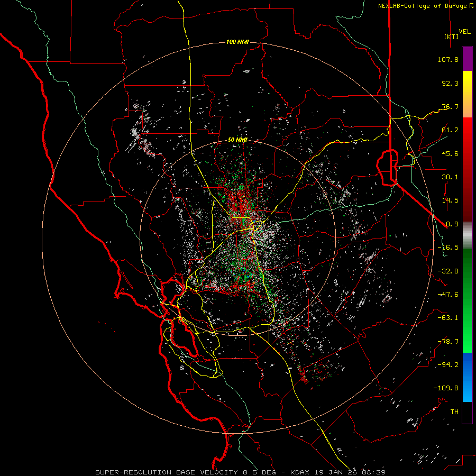
Task: Click the [KT] units label
Action: pos(452,36)
